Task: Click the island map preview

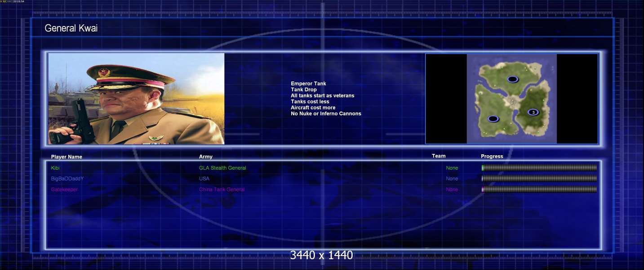Action: click(x=511, y=99)
